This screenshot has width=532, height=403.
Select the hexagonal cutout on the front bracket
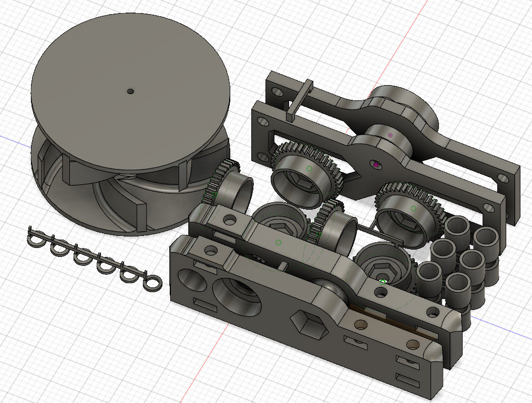(310, 324)
